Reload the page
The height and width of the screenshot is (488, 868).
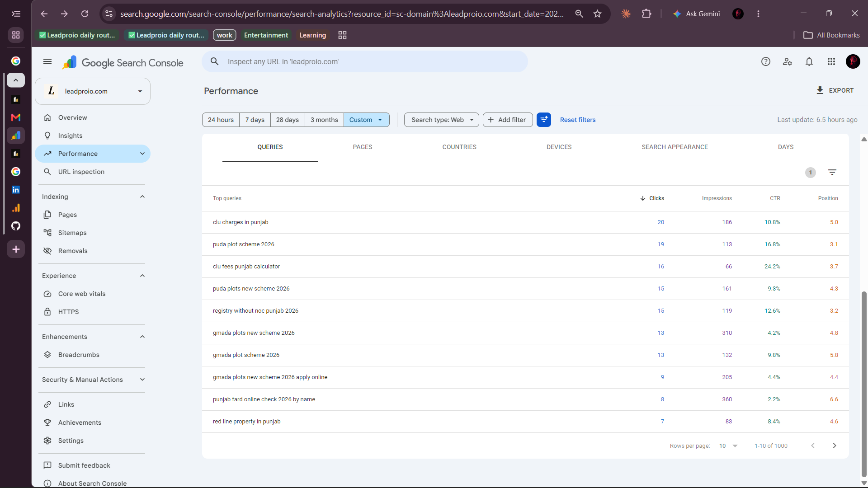85,14
